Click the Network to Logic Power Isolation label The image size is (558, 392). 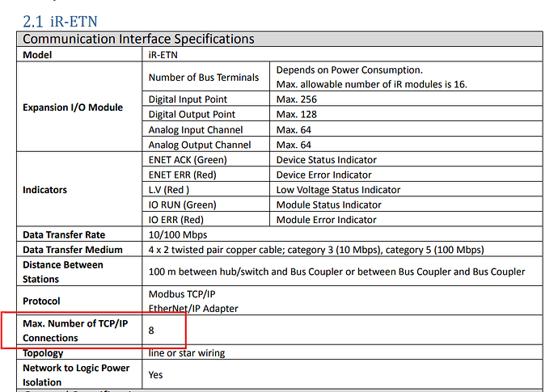[x=76, y=375]
